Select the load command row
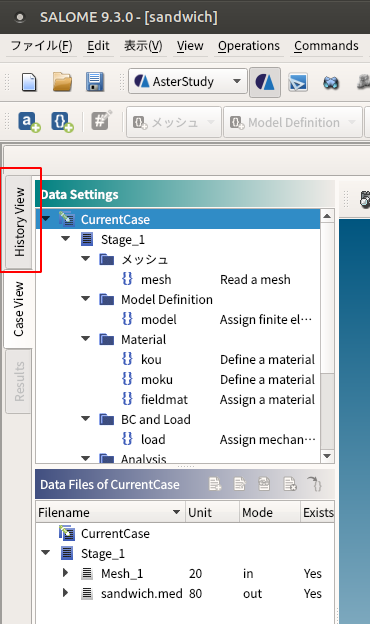This screenshot has width=370, height=624. (x=178, y=439)
